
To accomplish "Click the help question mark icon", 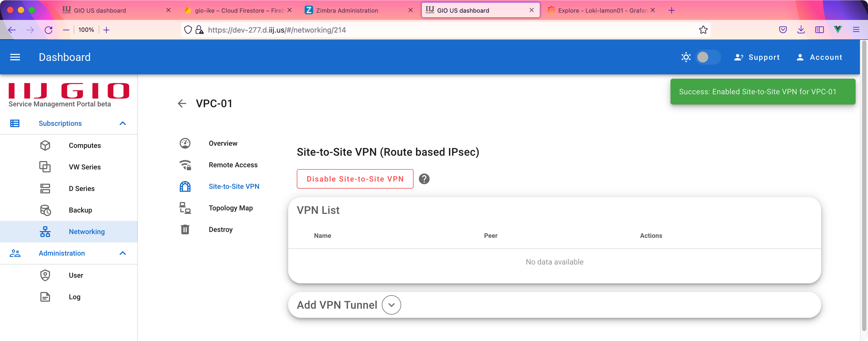I will click(x=424, y=179).
